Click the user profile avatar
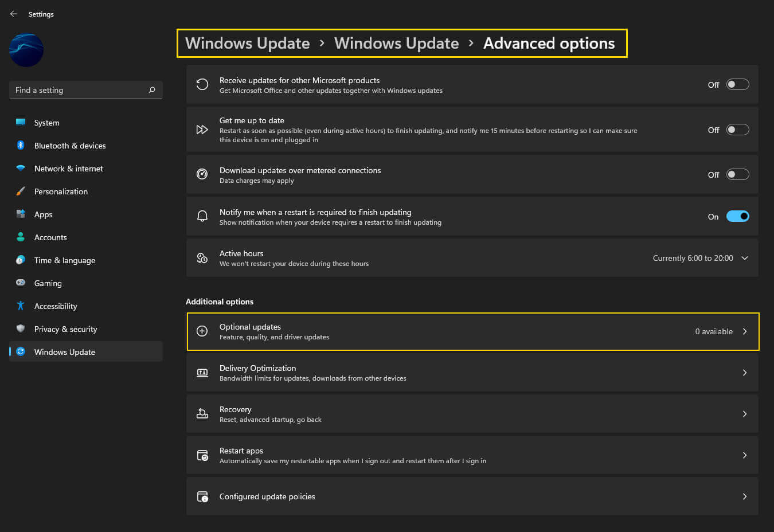Image resolution: width=774 pixels, height=532 pixels. [26, 50]
